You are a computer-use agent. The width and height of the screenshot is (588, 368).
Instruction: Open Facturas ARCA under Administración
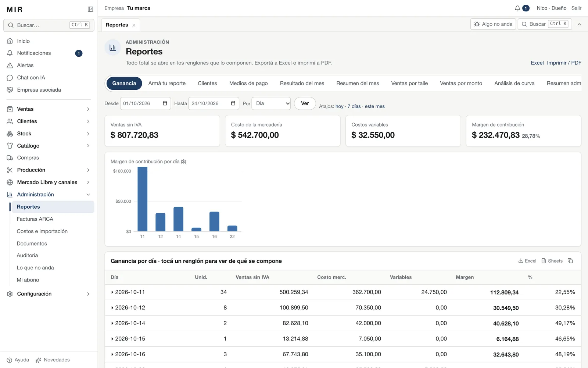(x=53, y=219)
